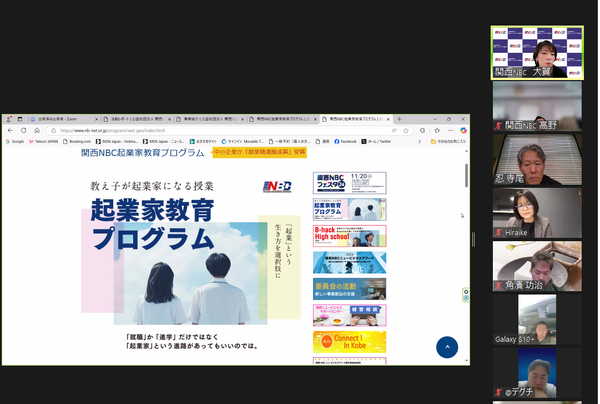Image resolution: width=600 pixels, height=404 pixels.
Task: Open the 経営相談 support center banner
Action: [350, 315]
